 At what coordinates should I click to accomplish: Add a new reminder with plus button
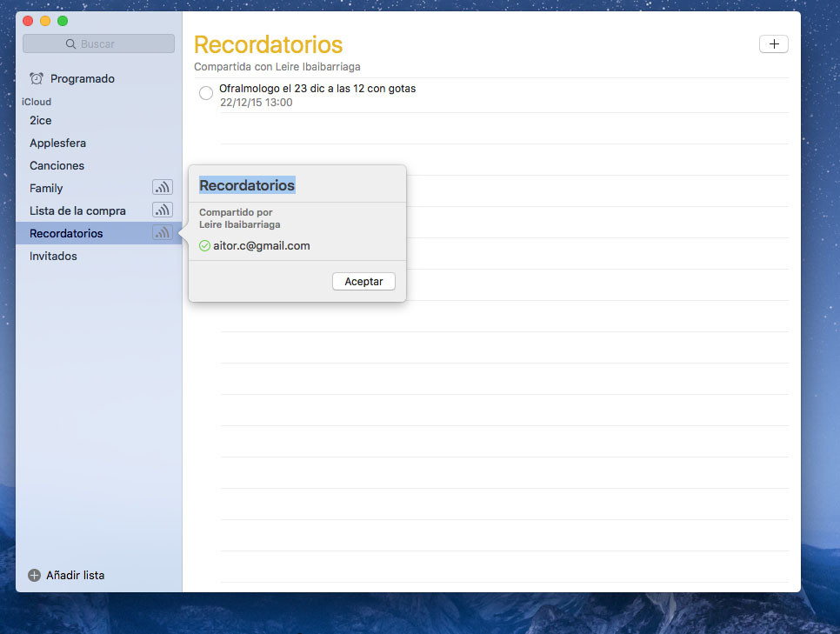pos(774,44)
